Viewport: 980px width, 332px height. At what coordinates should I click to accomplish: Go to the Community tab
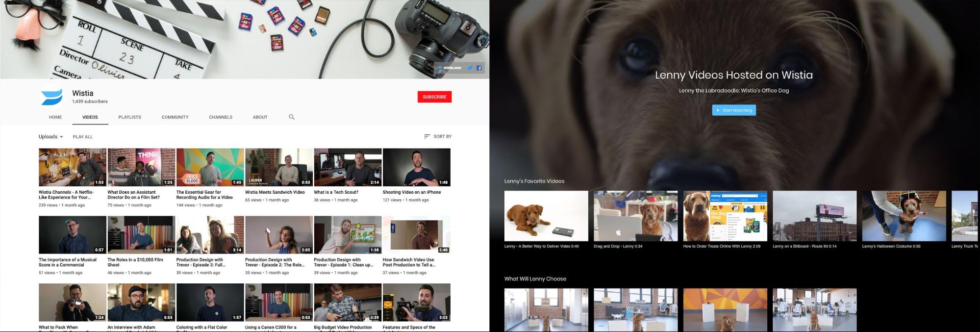coord(175,117)
